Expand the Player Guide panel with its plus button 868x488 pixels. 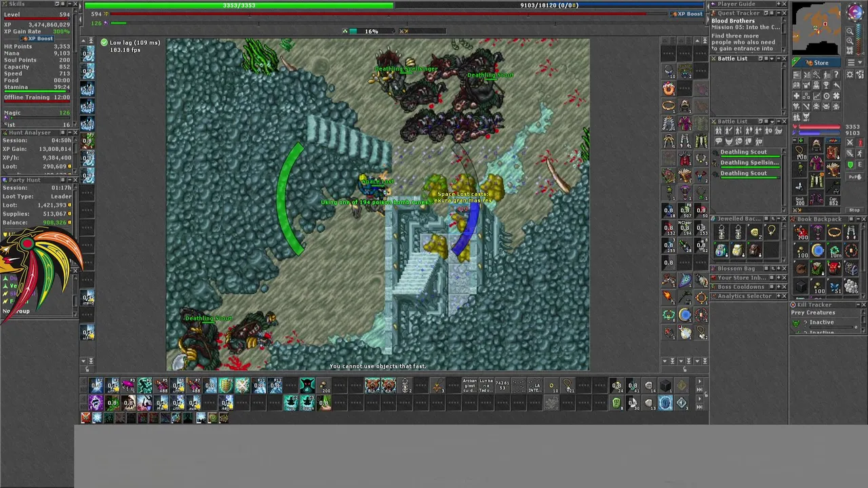[778, 4]
